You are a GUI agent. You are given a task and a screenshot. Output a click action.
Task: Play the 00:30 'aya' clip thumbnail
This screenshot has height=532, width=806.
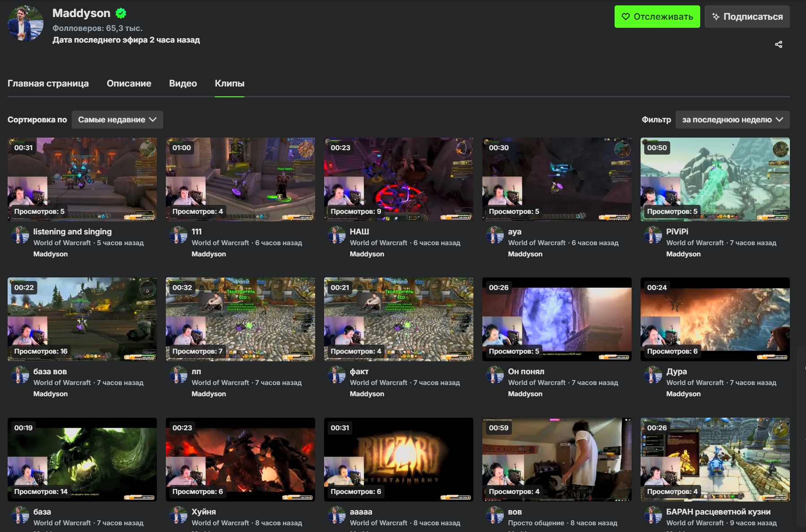(557, 179)
